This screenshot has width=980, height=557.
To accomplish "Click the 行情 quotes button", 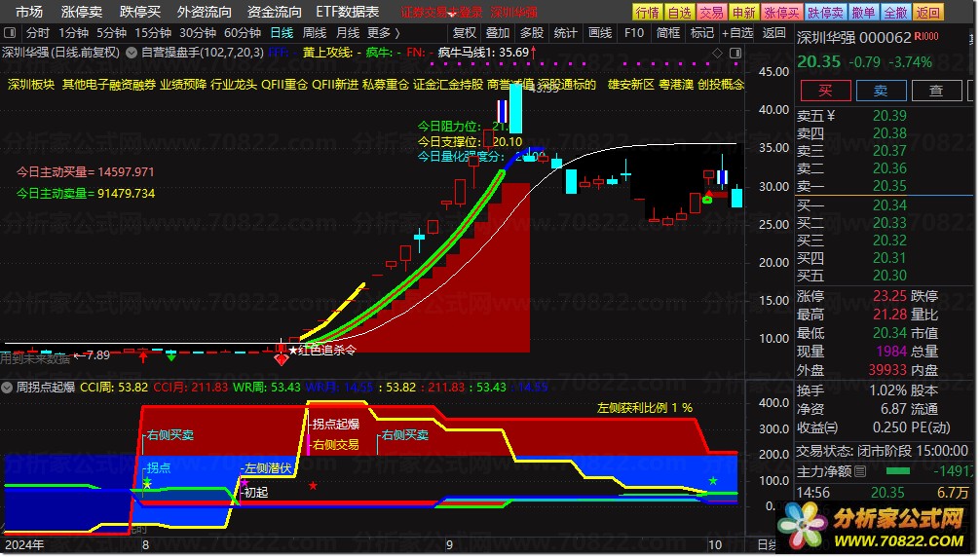I will click(647, 12).
